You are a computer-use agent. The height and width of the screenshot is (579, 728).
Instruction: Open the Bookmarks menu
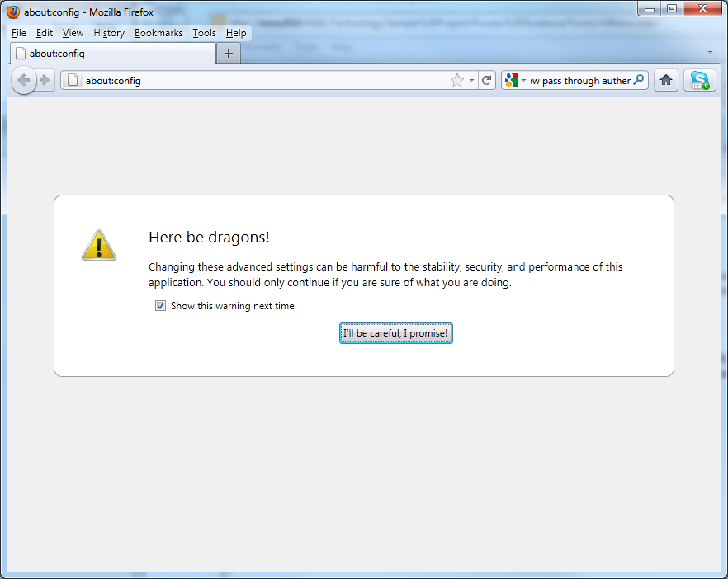click(158, 33)
